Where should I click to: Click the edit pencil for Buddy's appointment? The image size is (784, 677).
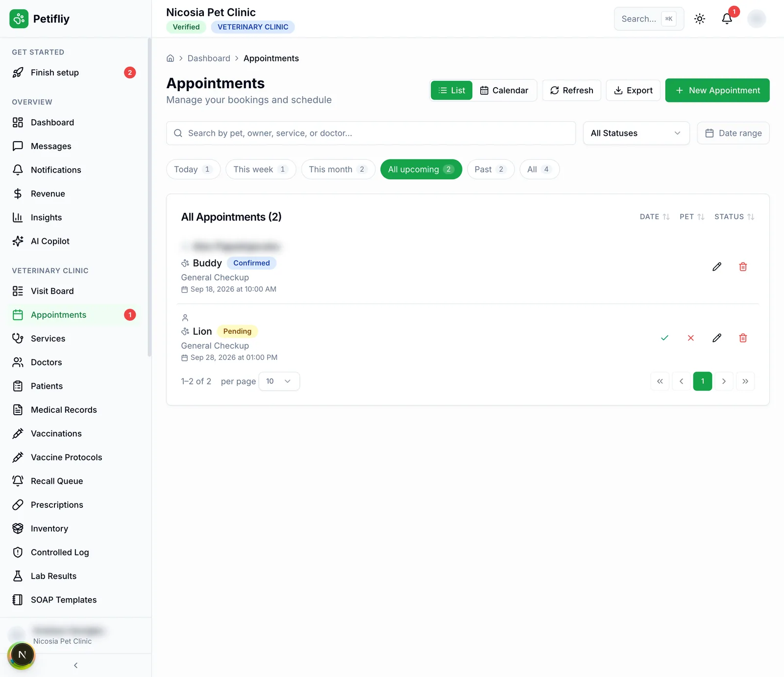click(x=717, y=267)
